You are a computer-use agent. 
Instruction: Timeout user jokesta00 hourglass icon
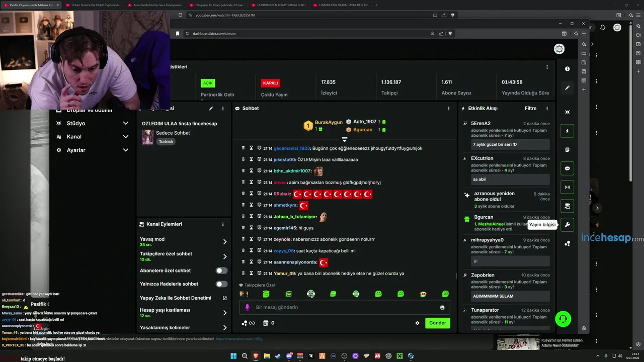click(x=251, y=159)
